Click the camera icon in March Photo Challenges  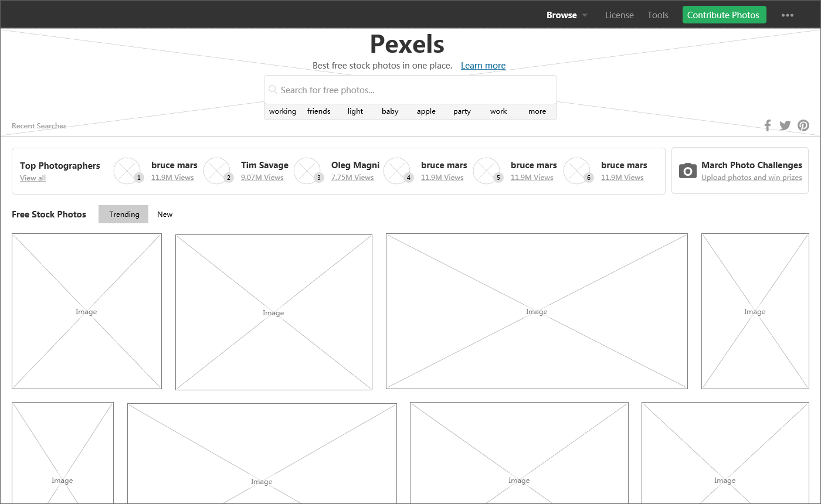687,171
